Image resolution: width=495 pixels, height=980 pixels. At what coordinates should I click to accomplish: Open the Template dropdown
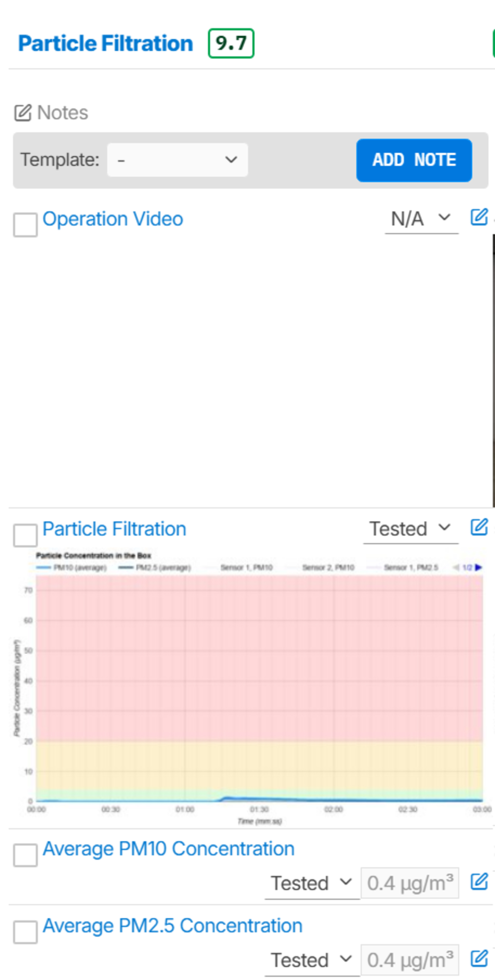click(x=178, y=160)
